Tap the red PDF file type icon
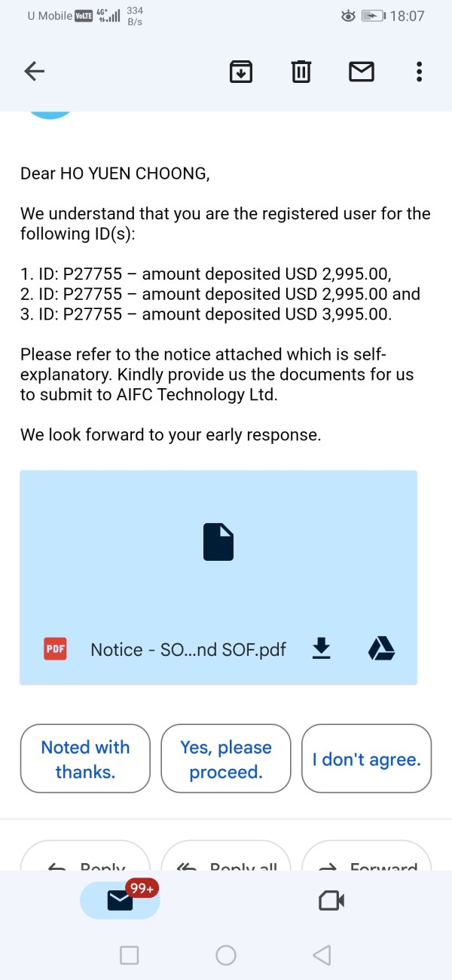The image size is (452, 980). [x=55, y=649]
